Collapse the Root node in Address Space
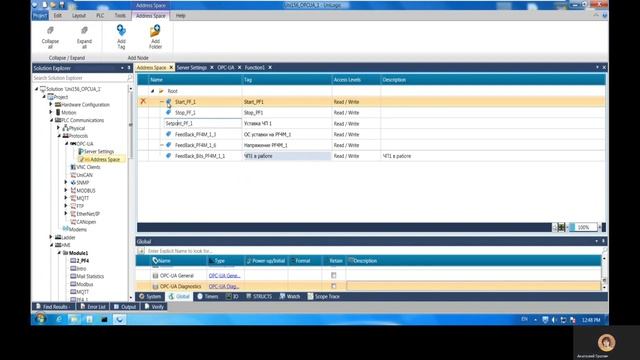 tap(152, 91)
